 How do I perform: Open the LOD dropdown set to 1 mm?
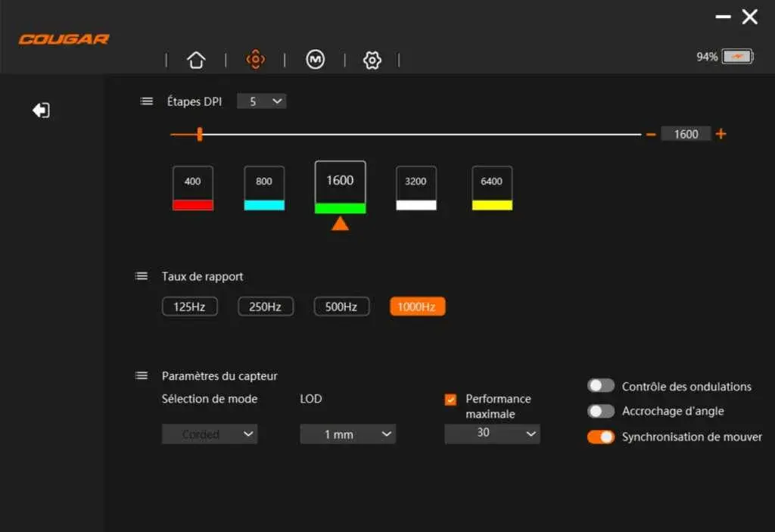pos(347,434)
